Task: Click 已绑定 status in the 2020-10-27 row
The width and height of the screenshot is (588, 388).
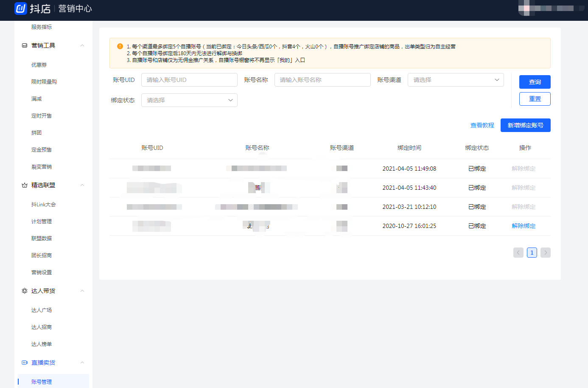Action: tap(477, 226)
